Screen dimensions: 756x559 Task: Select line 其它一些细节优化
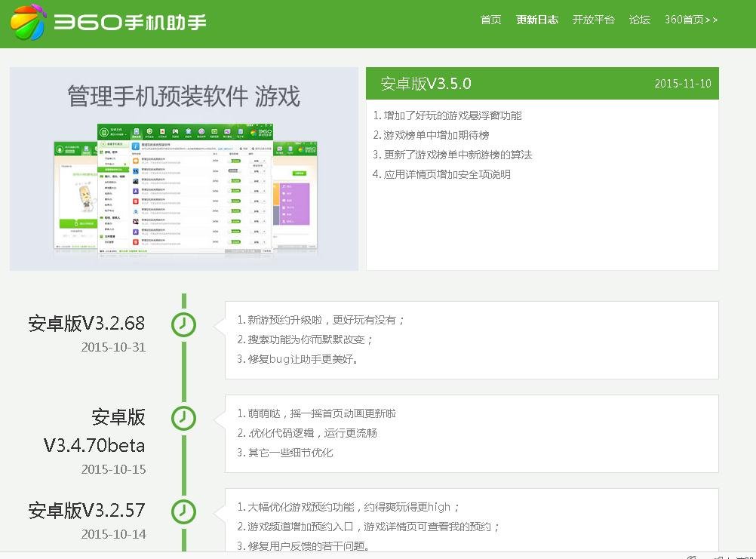[x=285, y=453]
